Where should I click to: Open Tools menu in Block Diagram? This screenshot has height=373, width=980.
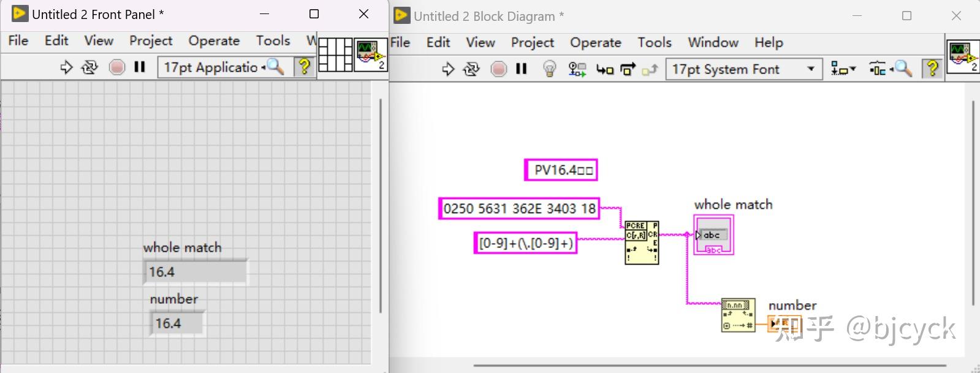[655, 42]
